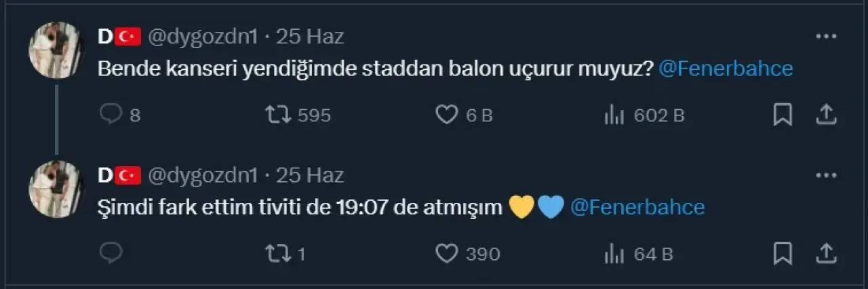868x289 pixels.
Task: Retweet the second tweet with 1 repost
Action: coord(277,254)
